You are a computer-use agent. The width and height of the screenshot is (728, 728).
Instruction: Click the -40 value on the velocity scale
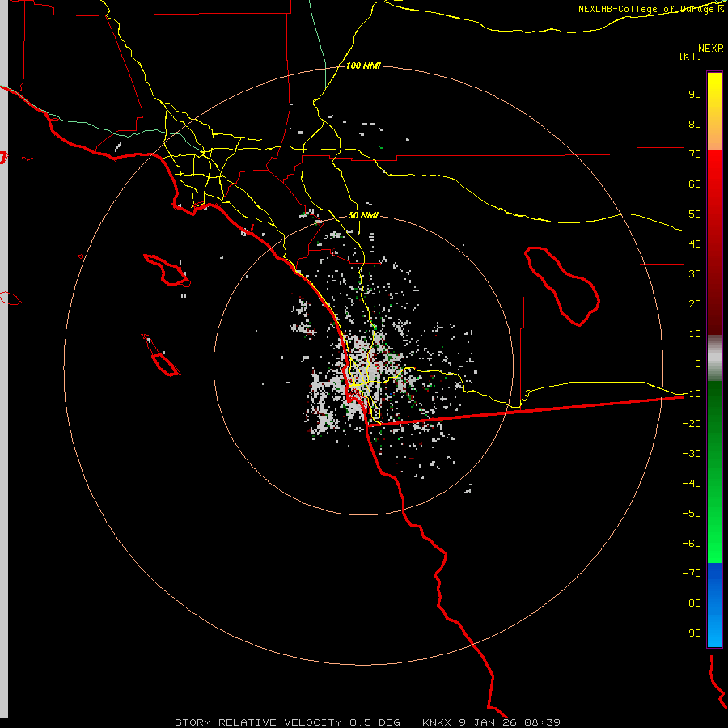692,484
